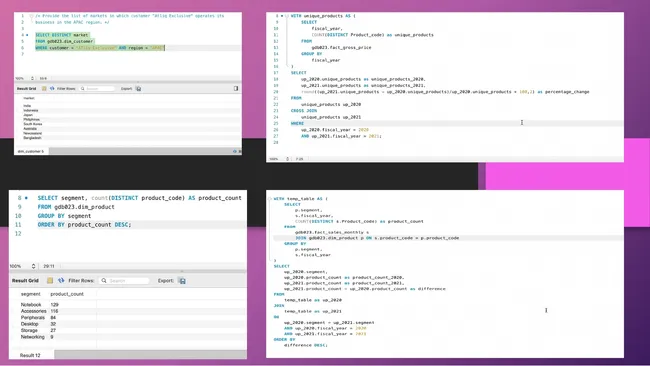Image resolution: width=650 pixels, height=366 pixels.
Task: Select the Japan row in market results
Action: tap(28, 115)
